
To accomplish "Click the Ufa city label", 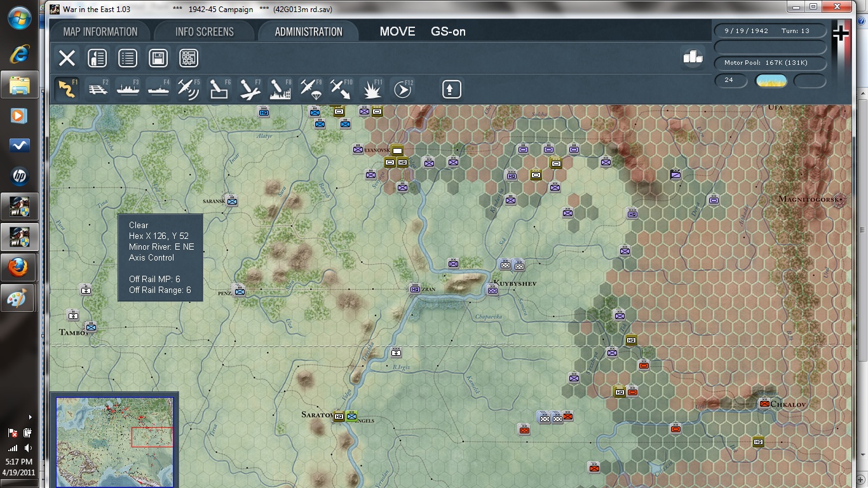I will pyautogui.click(x=776, y=108).
